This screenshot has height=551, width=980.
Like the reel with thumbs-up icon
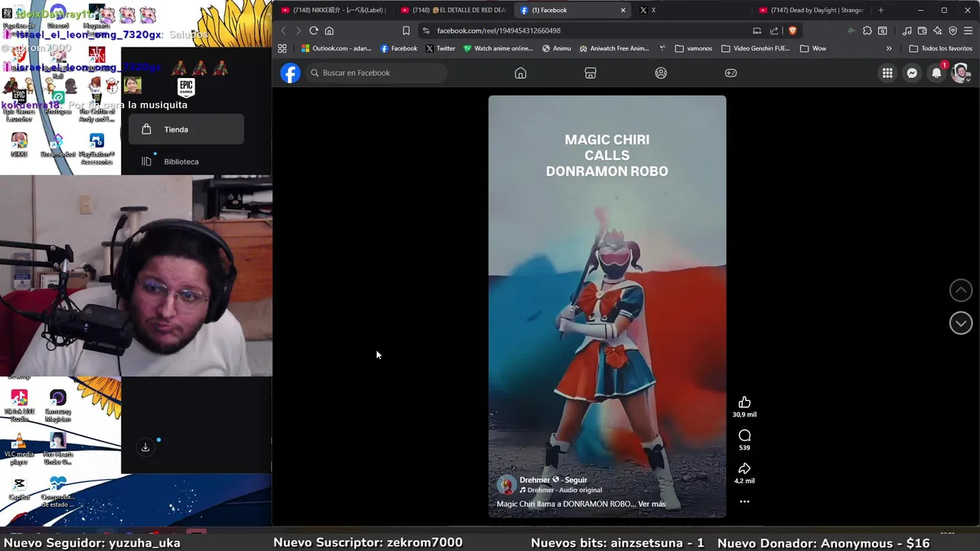point(744,403)
